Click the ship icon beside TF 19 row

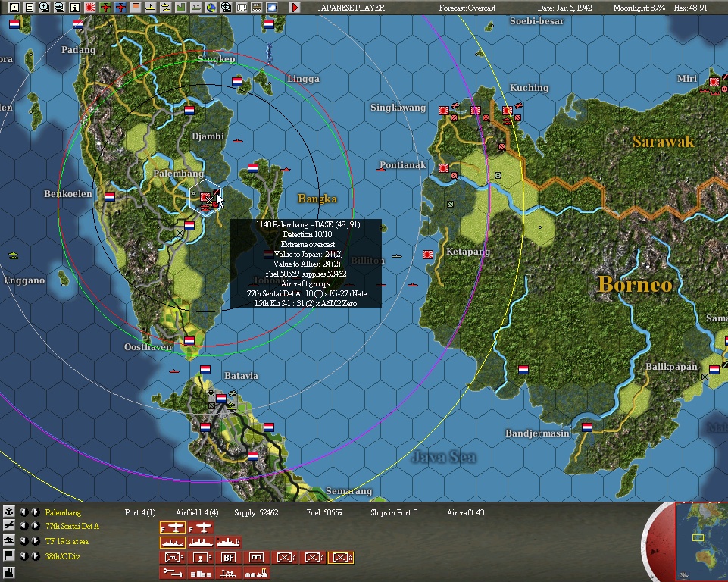point(9,541)
